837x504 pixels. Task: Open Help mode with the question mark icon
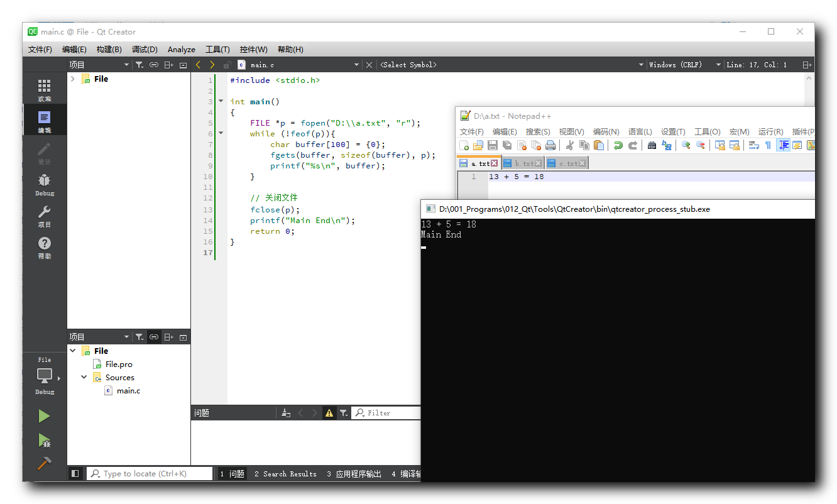[44, 247]
